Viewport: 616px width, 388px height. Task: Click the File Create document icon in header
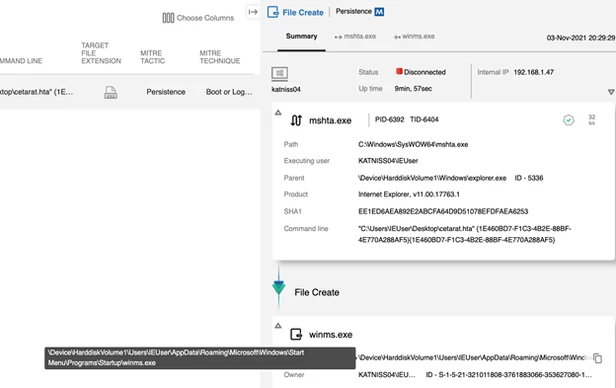pos(273,12)
